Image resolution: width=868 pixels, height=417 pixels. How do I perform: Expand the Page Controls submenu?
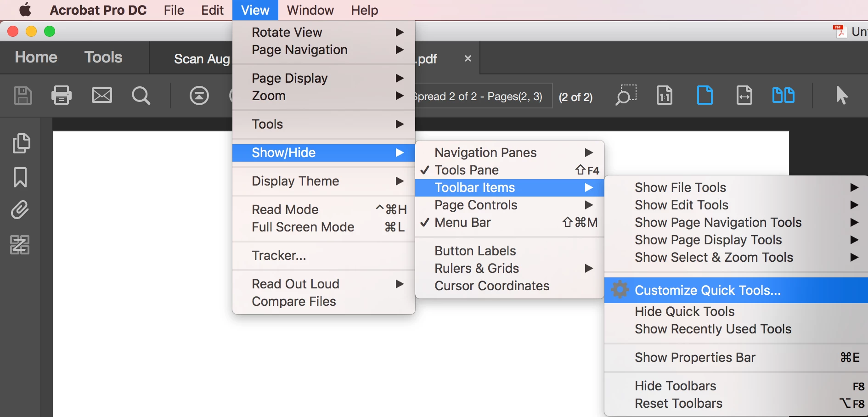click(x=509, y=205)
